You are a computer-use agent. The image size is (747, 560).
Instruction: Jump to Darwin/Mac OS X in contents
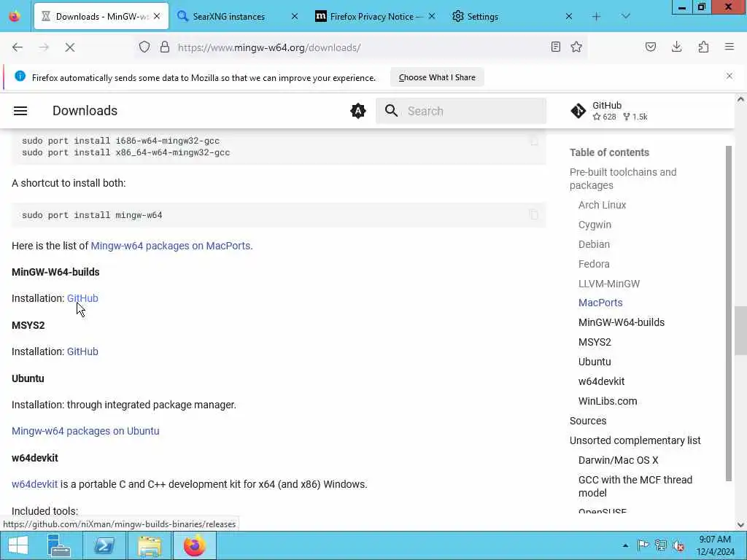click(x=619, y=460)
